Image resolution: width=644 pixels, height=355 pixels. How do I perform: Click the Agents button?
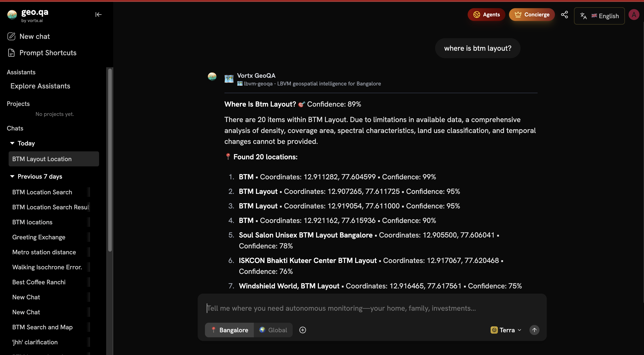point(486,15)
